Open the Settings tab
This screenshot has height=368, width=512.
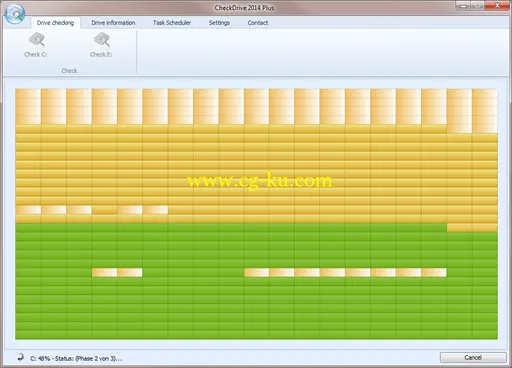point(219,23)
